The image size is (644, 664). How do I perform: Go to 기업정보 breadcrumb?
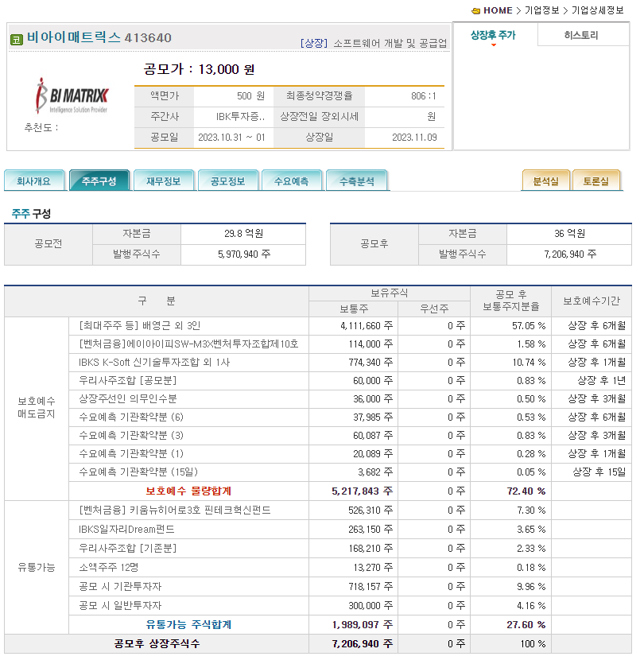click(541, 10)
